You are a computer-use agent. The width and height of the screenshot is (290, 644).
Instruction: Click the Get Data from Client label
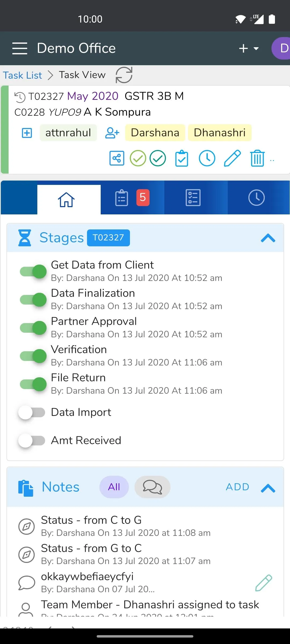102,265
